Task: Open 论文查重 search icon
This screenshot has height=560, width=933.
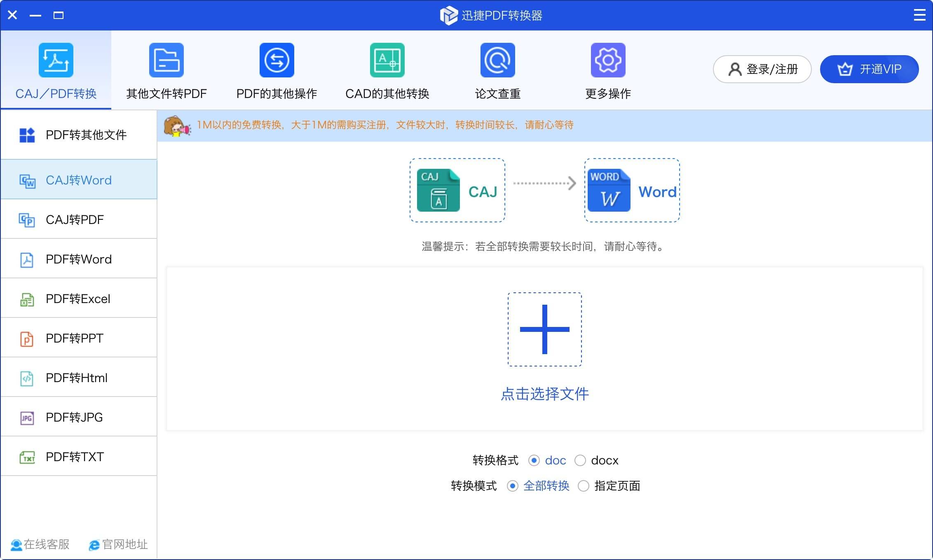Action: (x=498, y=60)
